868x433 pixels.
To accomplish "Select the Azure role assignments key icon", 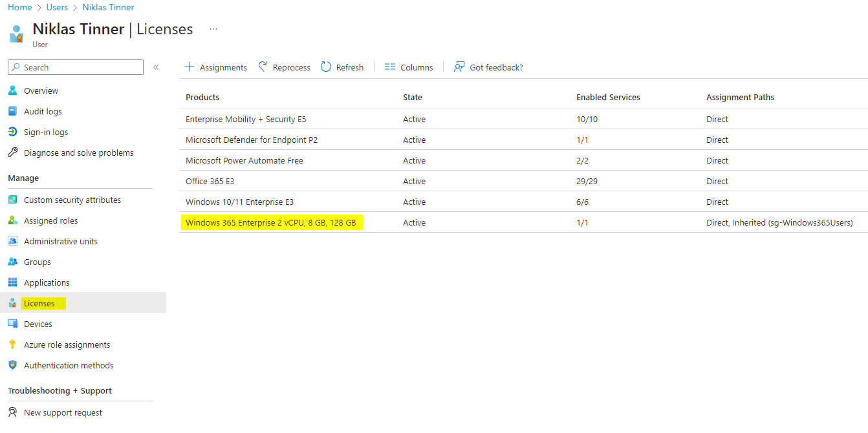I will pos(13,344).
